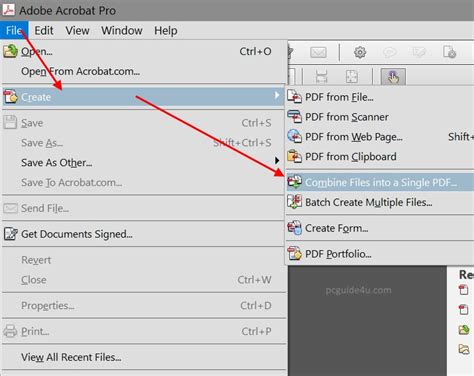Click the settings gear toolbar icon
This screenshot has width=474, height=376.
360,52
